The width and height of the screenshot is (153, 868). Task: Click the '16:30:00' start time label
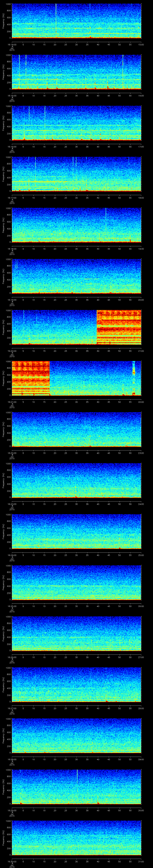(x=12, y=861)
